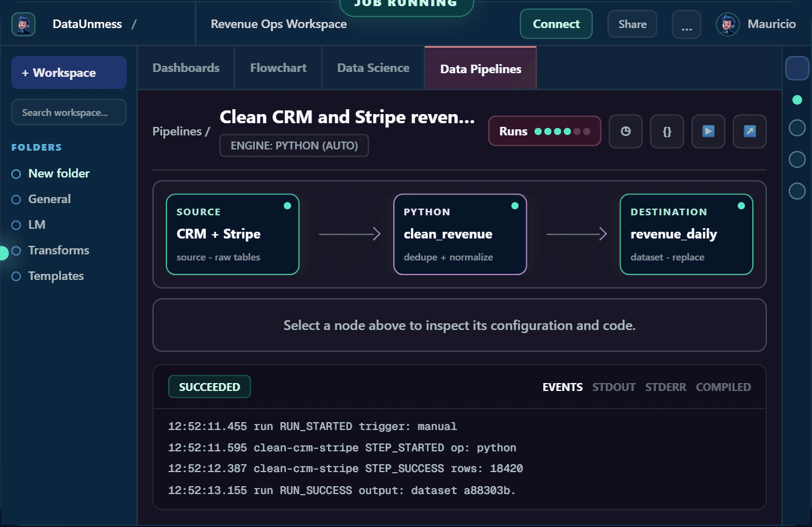Click the DataUnmess logo avatar icon

point(23,24)
